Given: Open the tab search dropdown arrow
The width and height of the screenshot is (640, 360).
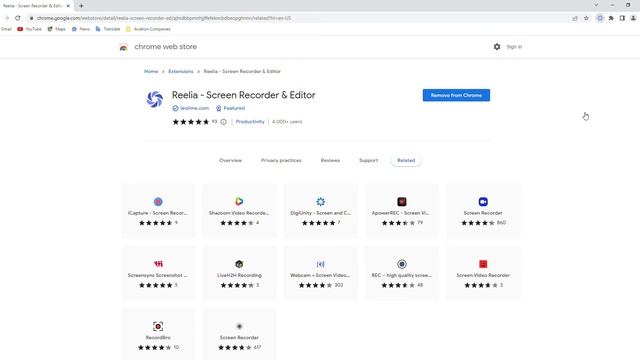Looking at the screenshot, I should point(596,5).
